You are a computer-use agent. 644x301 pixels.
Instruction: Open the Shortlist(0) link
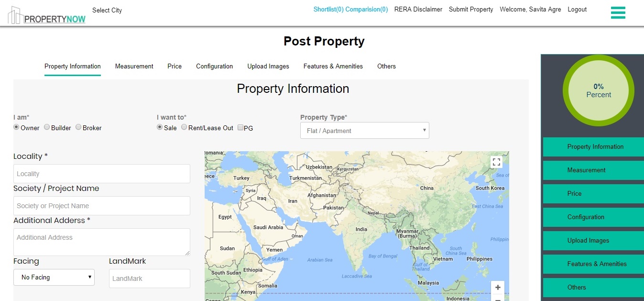pos(328,9)
